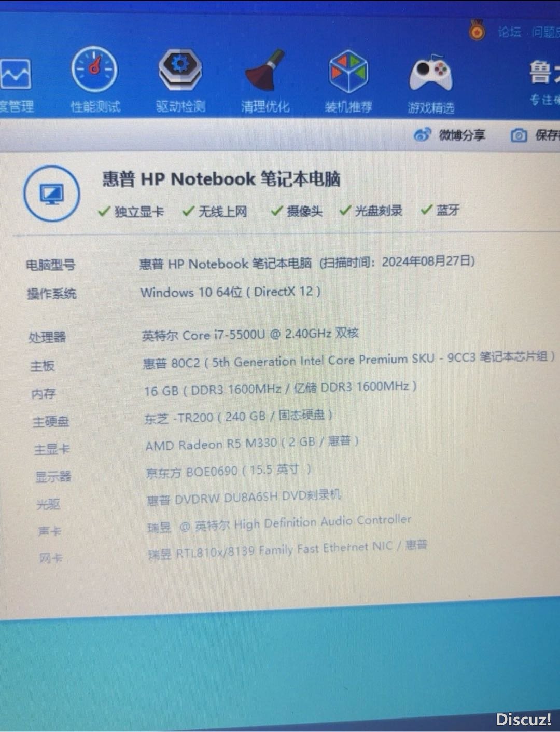The width and height of the screenshot is (560, 732).
Task: Select the 驱动检测 tab label
Action: tap(180, 106)
